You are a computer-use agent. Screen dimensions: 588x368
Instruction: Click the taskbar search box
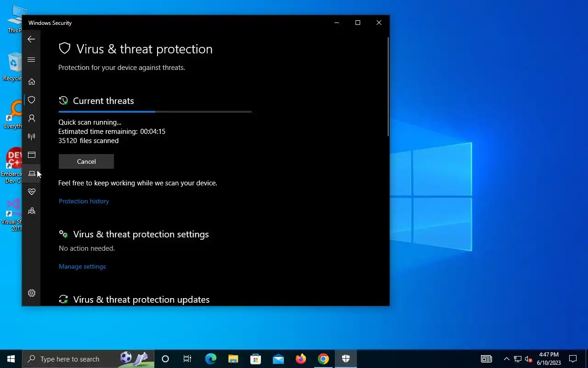(x=88, y=359)
